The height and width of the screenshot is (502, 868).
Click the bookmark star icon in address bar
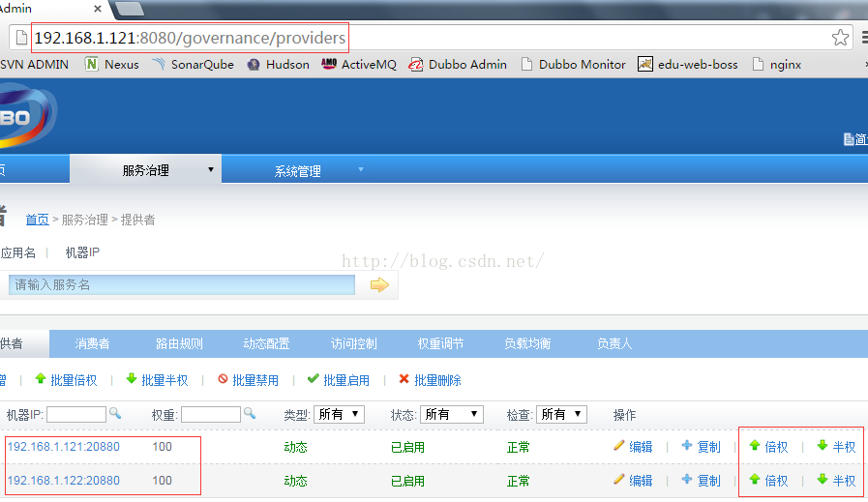[840, 38]
